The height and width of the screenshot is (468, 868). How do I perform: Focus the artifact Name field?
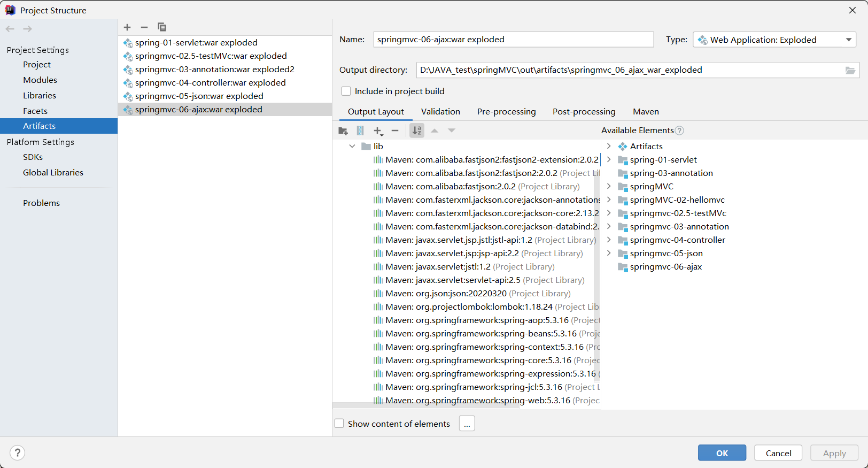tap(514, 40)
